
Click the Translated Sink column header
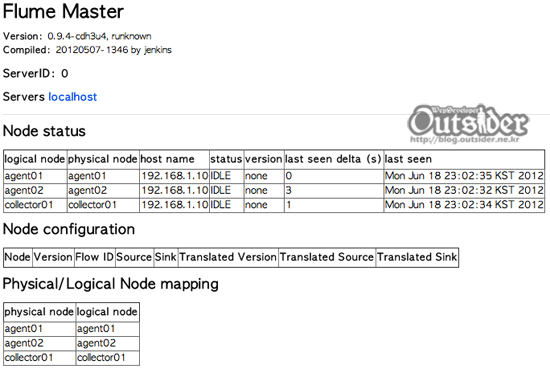[417, 257]
